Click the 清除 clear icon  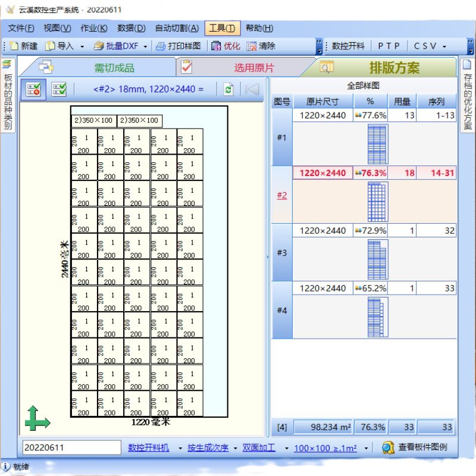click(251, 46)
